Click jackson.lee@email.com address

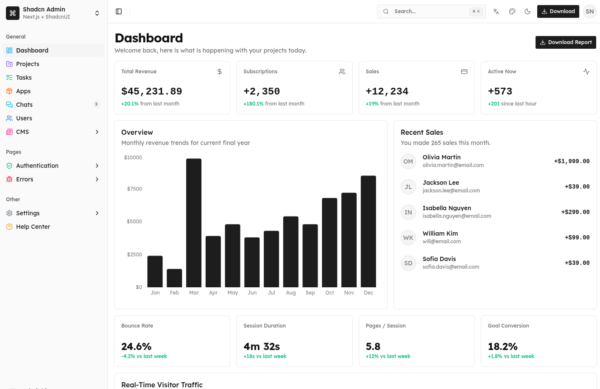(451, 190)
